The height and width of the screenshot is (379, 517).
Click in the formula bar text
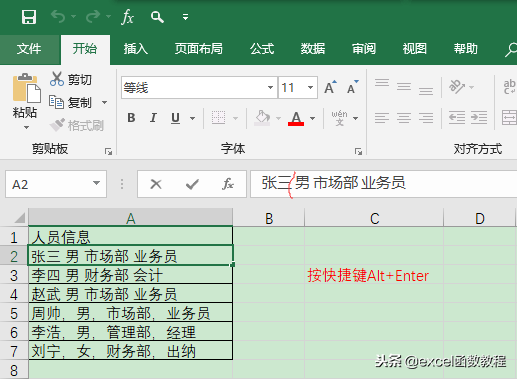tap(333, 183)
